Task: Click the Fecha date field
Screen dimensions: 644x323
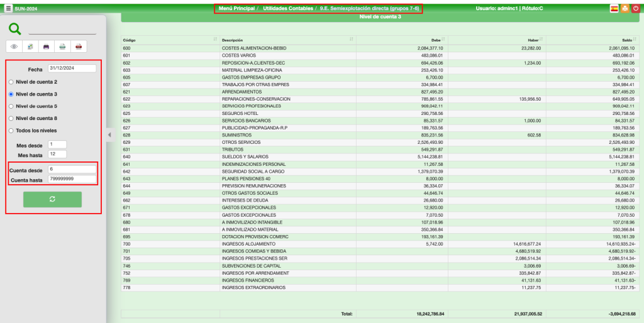Action: tap(72, 68)
